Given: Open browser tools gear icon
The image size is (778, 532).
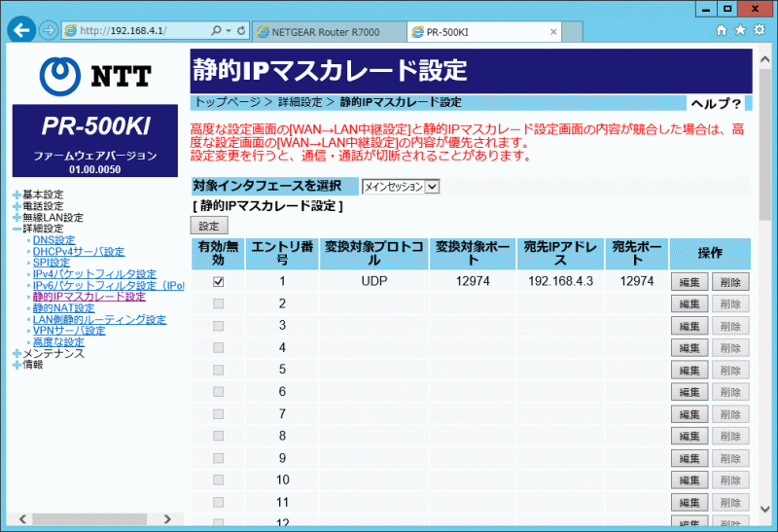Looking at the screenshot, I should pos(759,30).
